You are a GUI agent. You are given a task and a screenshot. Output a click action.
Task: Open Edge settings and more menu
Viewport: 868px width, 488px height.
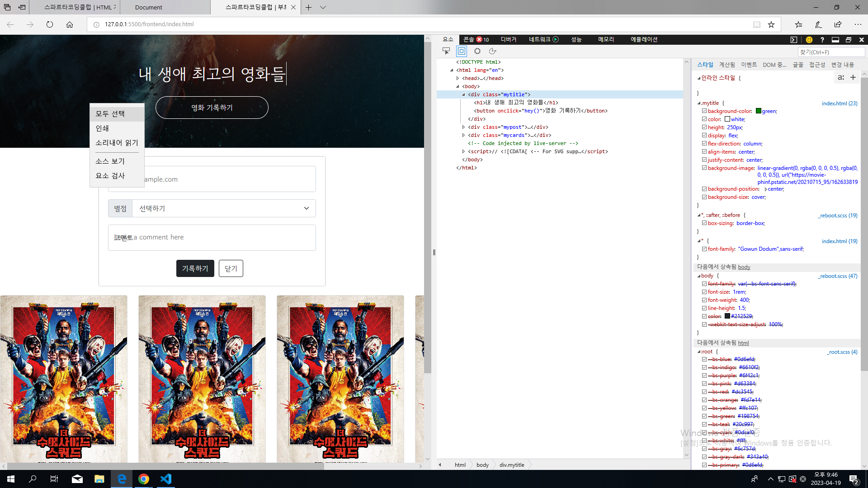[x=858, y=24]
